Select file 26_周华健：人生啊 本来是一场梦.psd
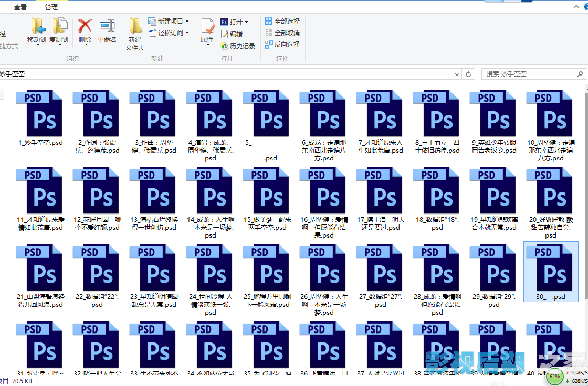Viewport: 588px width, 386px height. point(323,280)
